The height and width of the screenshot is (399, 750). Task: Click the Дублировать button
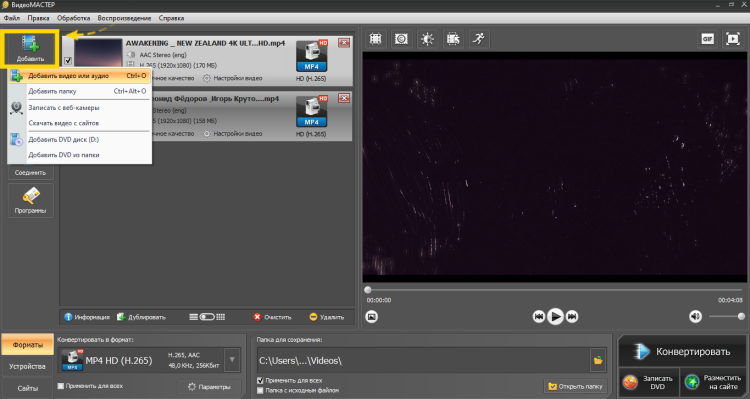click(141, 317)
